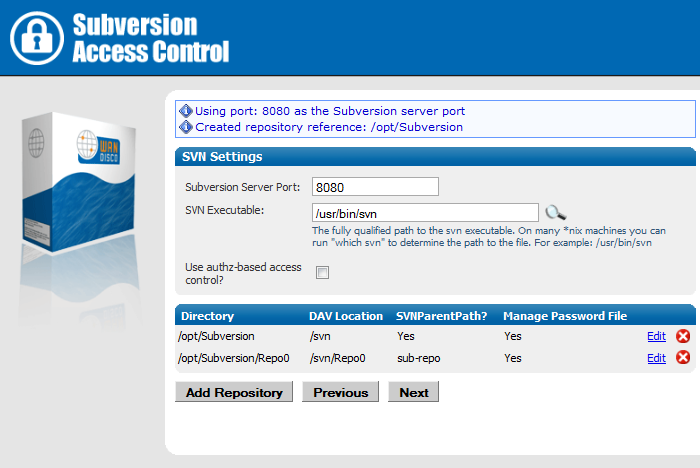
Task: Click the magnifier icon to browse SVN executable
Action: 555,213
